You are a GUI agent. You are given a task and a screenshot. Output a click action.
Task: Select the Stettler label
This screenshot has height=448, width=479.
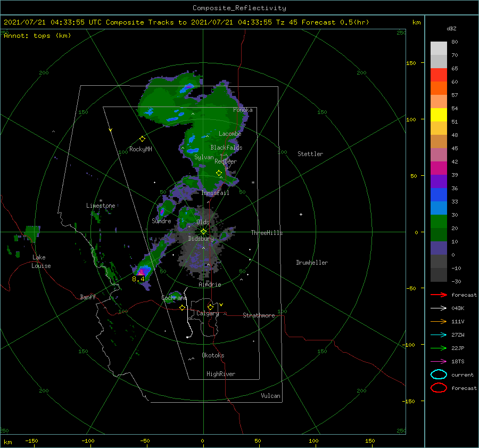tap(310, 154)
